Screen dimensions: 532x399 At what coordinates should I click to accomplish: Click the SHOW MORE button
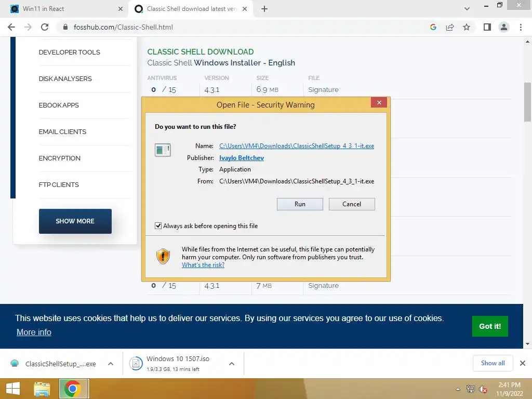coord(75,221)
